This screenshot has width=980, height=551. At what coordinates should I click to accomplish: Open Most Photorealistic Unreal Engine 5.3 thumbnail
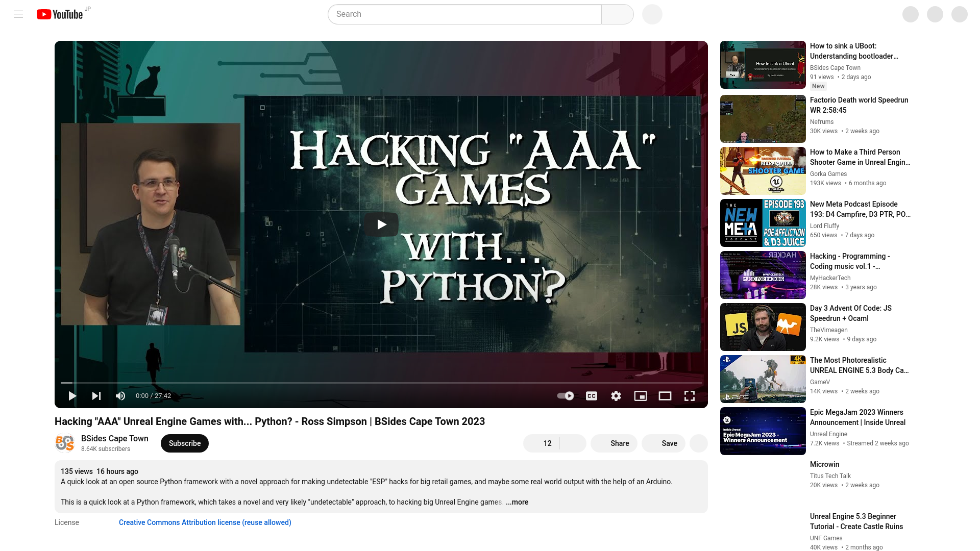(763, 379)
